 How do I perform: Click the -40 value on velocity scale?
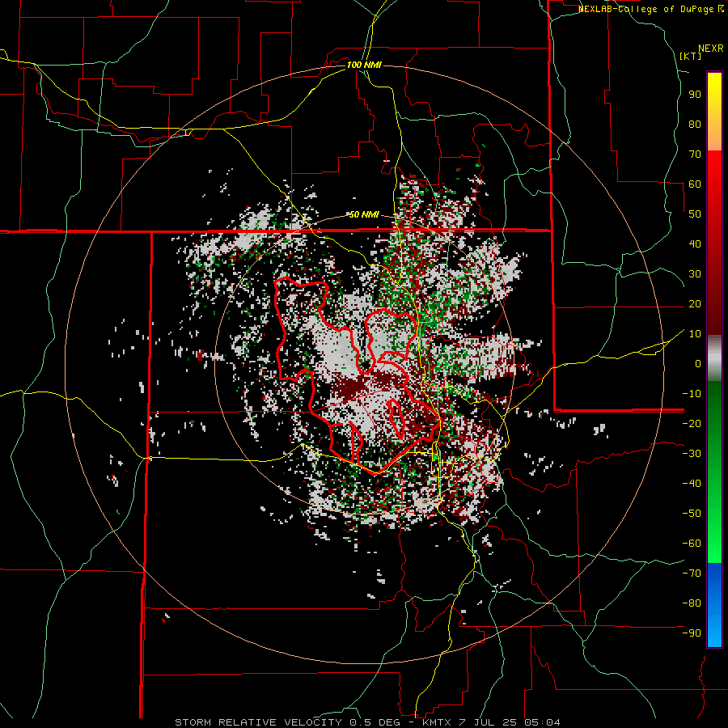click(x=692, y=484)
